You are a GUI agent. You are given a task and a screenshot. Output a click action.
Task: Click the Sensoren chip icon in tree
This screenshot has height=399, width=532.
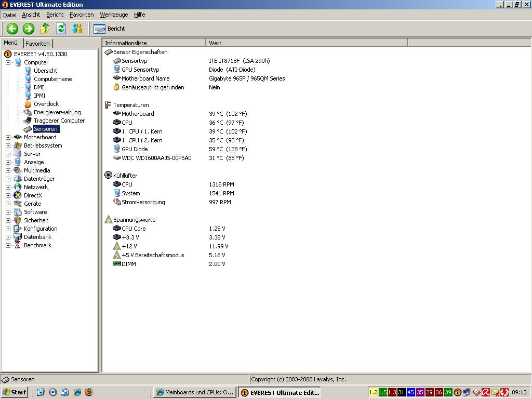[x=28, y=129]
